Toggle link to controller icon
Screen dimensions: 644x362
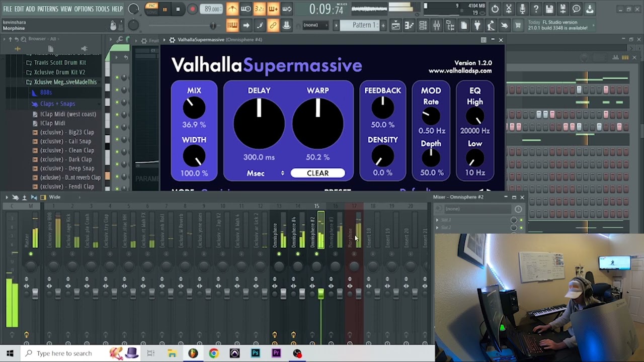tap(273, 25)
